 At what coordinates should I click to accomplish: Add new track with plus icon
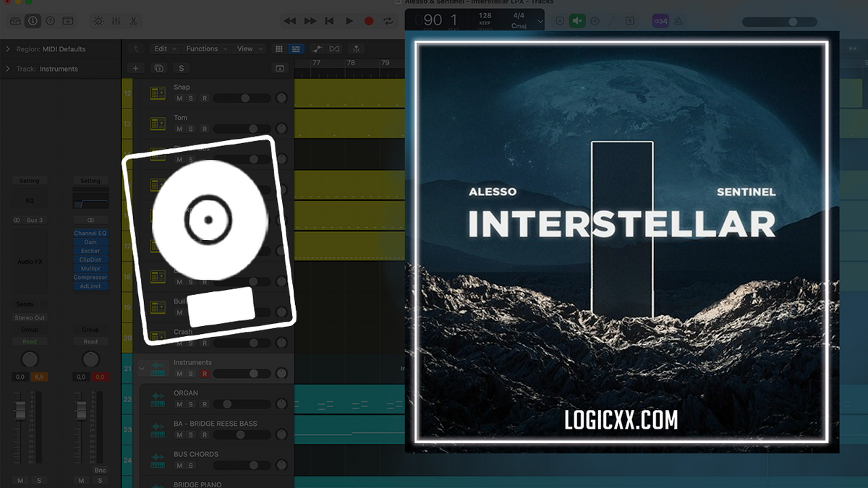pyautogui.click(x=136, y=68)
